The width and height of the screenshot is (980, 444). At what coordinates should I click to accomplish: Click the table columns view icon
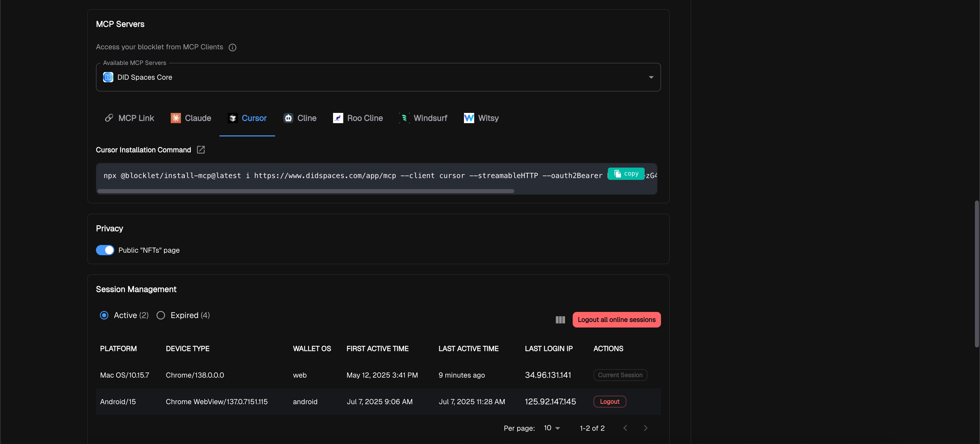[x=560, y=320]
